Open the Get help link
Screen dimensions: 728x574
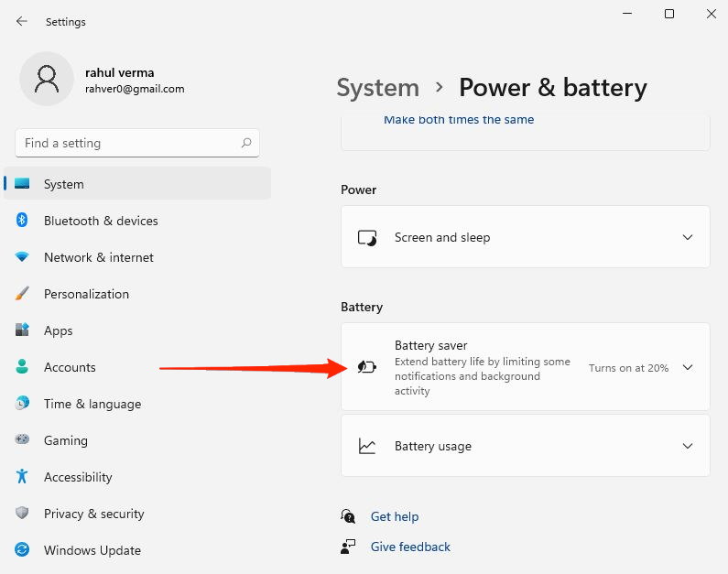(395, 516)
